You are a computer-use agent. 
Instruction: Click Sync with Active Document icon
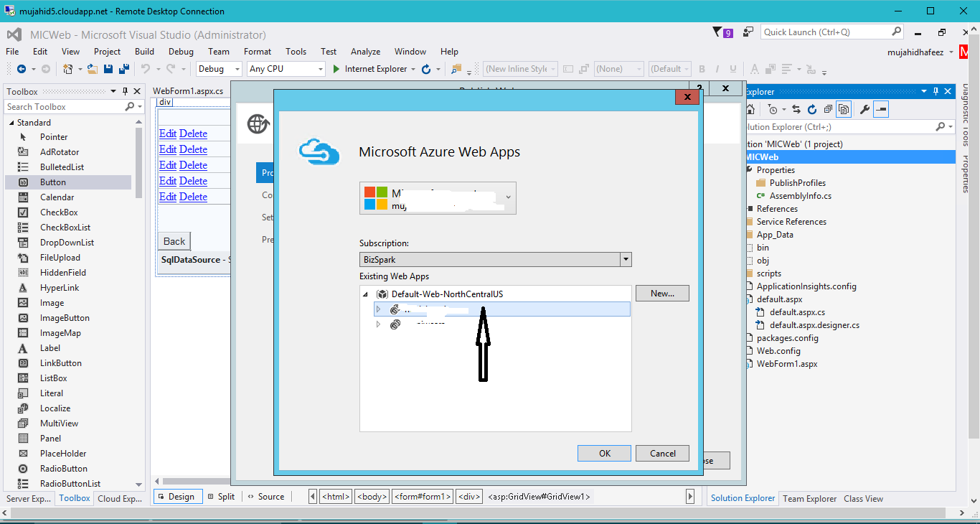tap(797, 109)
